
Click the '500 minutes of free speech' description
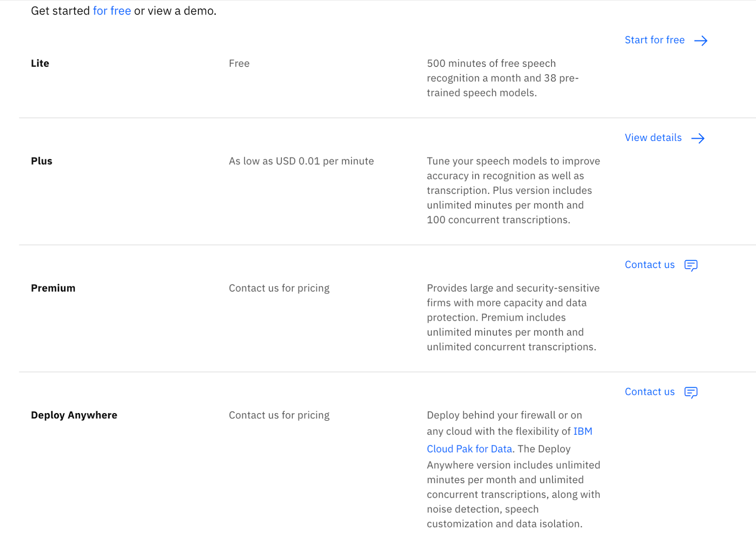(491, 63)
